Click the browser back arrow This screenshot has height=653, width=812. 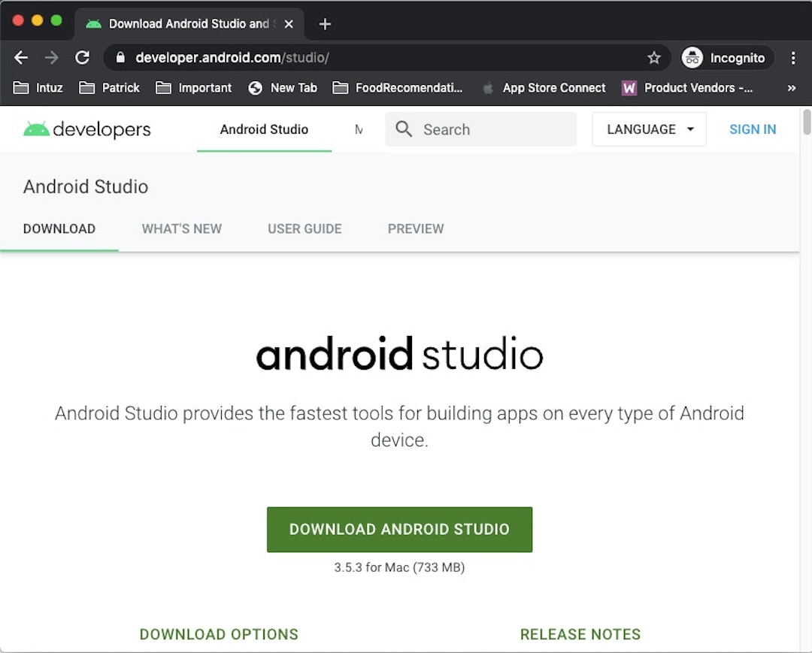pyautogui.click(x=20, y=57)
